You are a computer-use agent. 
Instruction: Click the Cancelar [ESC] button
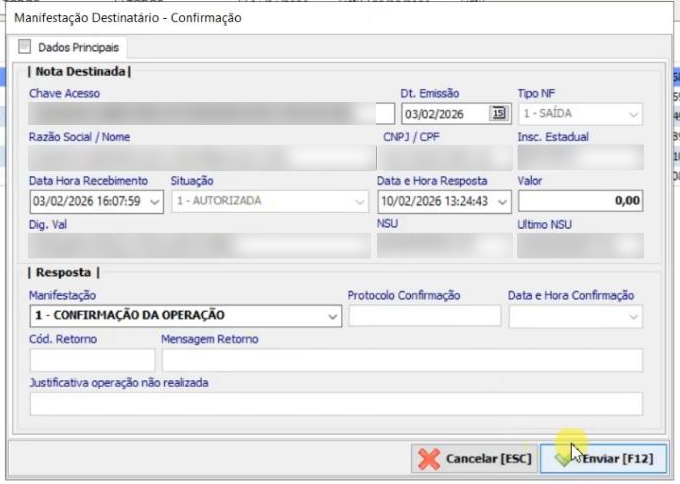point(474,459)
